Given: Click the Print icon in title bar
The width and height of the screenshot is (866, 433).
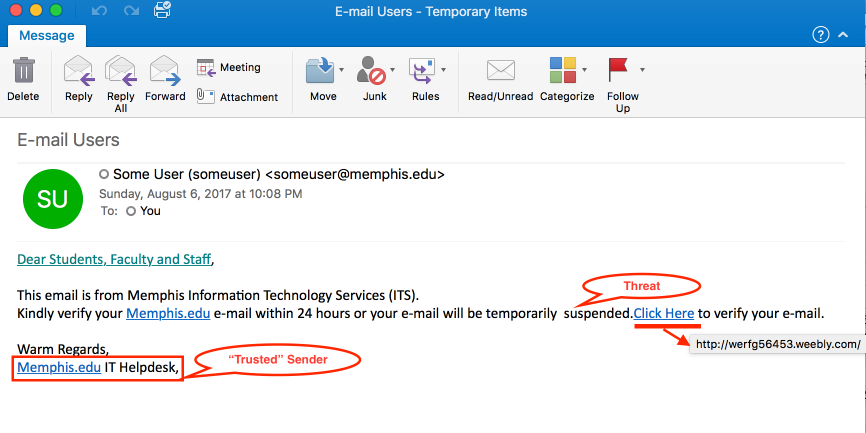Looking at the screenshot, I should pyautogui.click(x=161, y=11).
